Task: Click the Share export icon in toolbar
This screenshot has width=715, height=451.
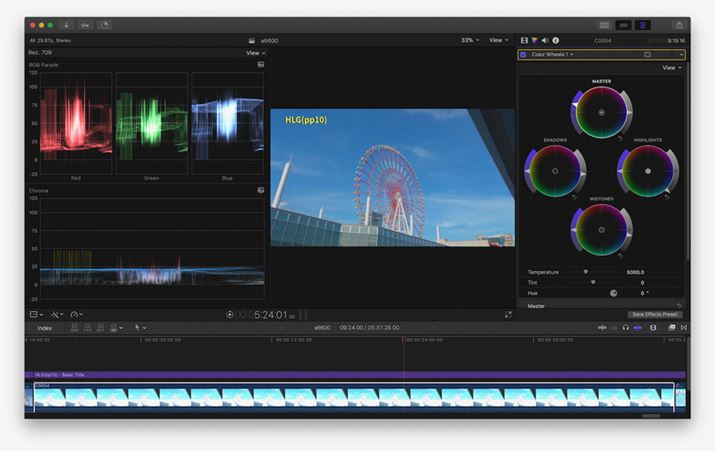Action: (x=679, y=25)
